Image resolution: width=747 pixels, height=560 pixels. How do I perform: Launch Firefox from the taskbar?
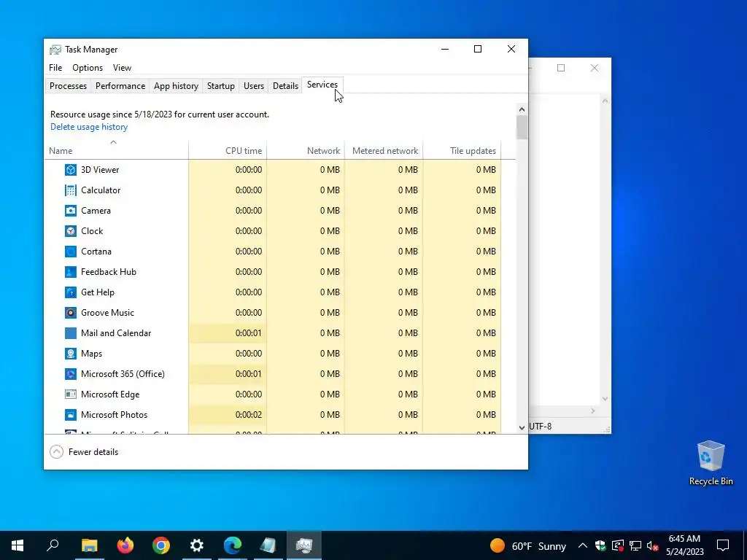pyautogui.click(x=125, y=545)
